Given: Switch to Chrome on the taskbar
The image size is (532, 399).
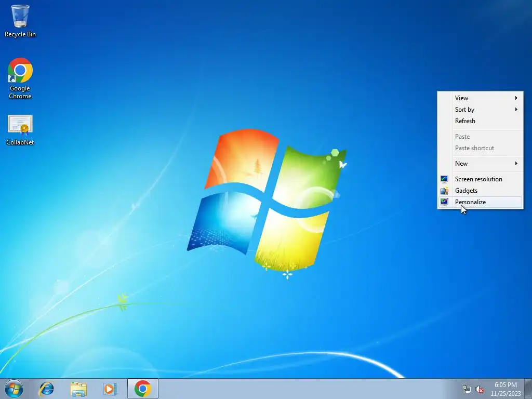Looking at the screenshot, I should pyautogui.click(x=143, y=389).
